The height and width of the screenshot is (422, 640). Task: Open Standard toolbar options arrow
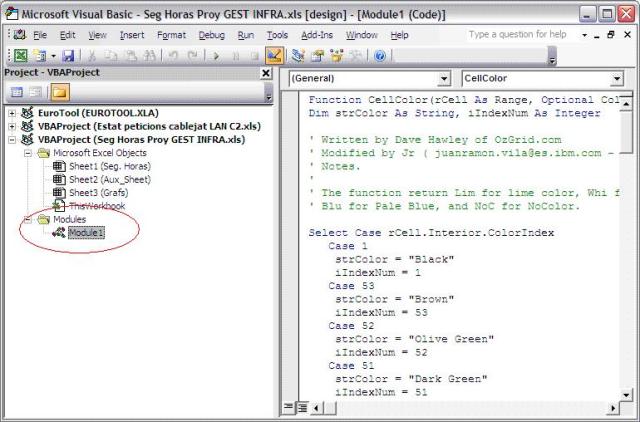[x=551, y=56]
